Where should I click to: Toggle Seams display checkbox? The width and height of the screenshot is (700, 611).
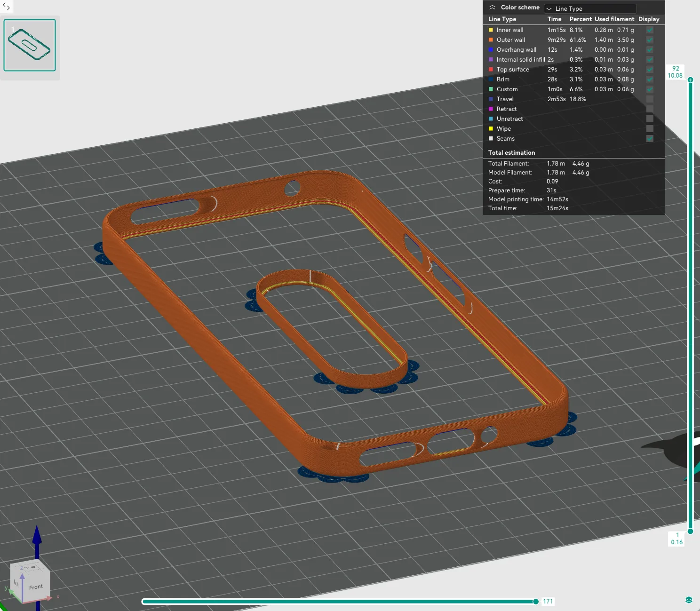650,139
